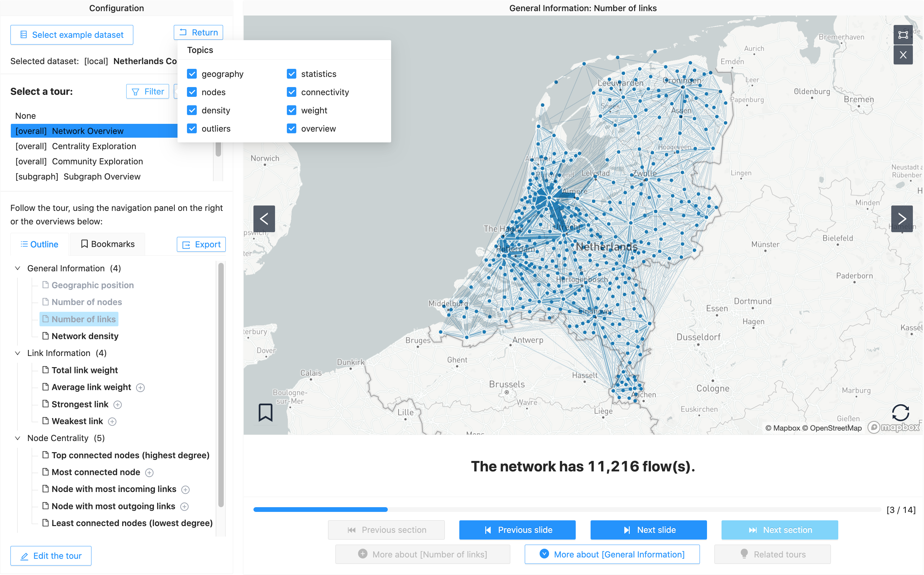Viewport: 924px width, 575px height.
Task: Click plus icon beside Strongest link
Action: tap(117, 405)
